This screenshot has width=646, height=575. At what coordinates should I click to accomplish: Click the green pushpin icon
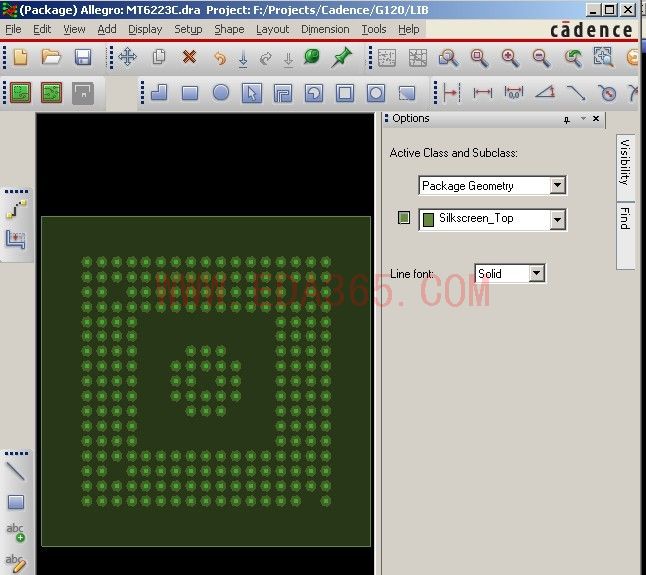[x=342, y=57]
